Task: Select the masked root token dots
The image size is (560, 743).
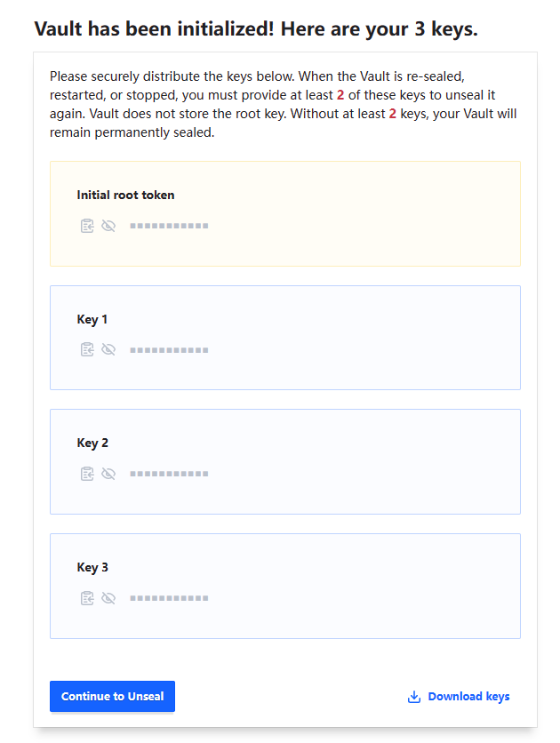Action: pyautogui.click(x=169, y=226)
